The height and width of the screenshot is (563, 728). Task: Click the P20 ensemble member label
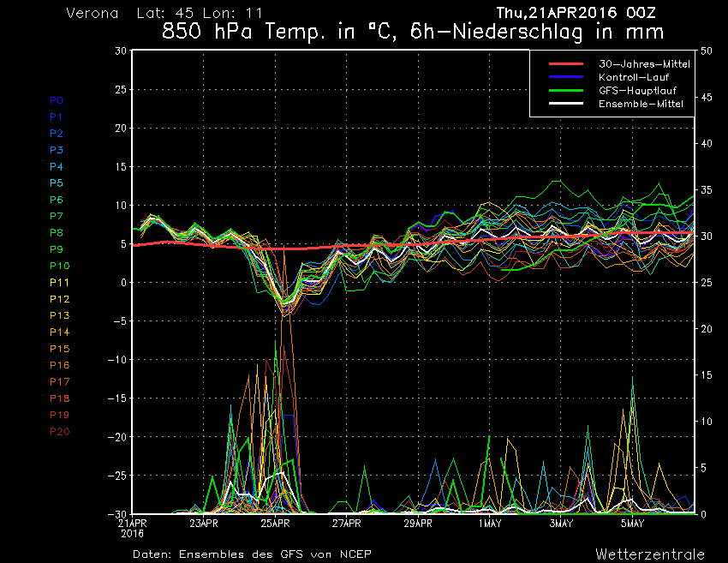[59, 432]
